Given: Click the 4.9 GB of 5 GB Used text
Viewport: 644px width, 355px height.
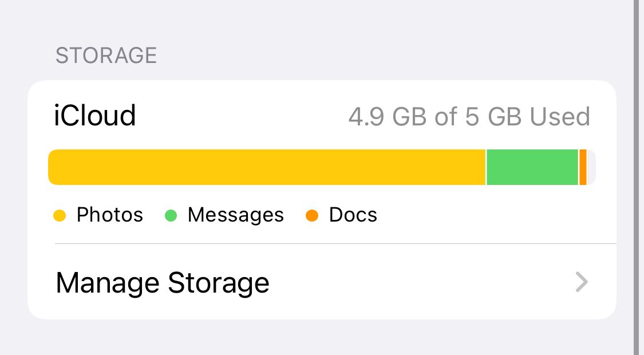Looking at the screenshot, I should (471, 116).
